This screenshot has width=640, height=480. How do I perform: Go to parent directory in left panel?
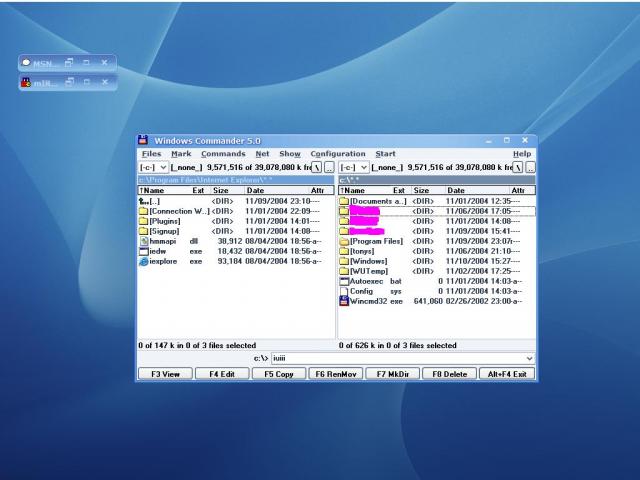pos(329,167)
